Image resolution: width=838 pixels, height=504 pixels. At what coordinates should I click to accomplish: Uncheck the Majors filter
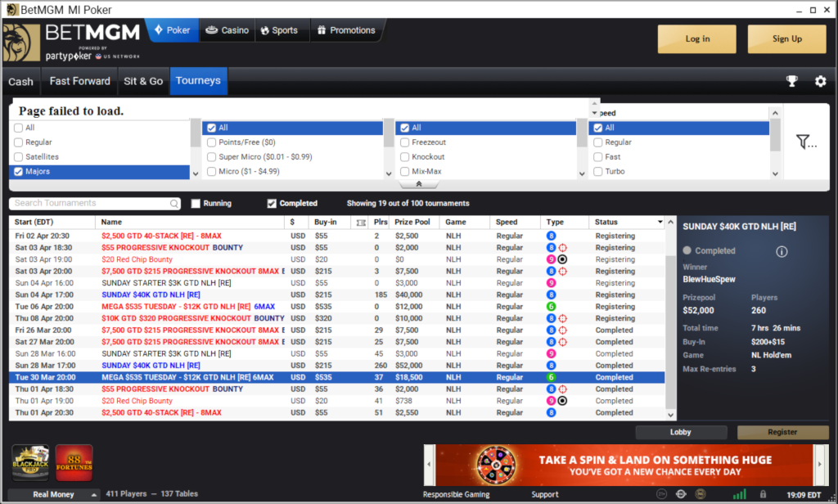pos(19,172)
